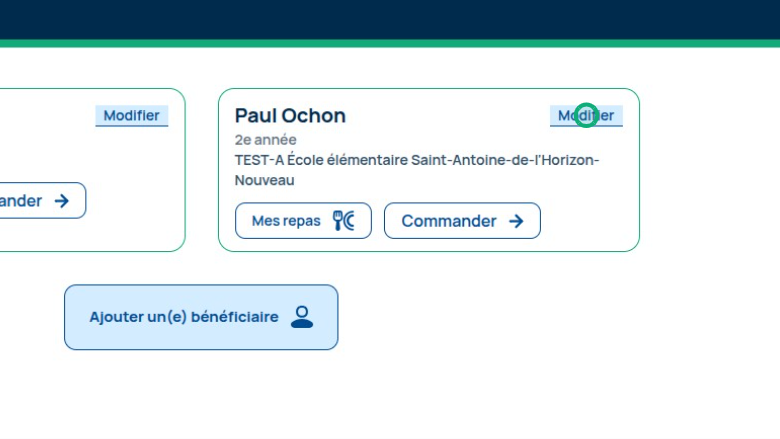Click the utensils icon in Mes repas
This screenshot has height=439, width=780.
pos(344,221)
